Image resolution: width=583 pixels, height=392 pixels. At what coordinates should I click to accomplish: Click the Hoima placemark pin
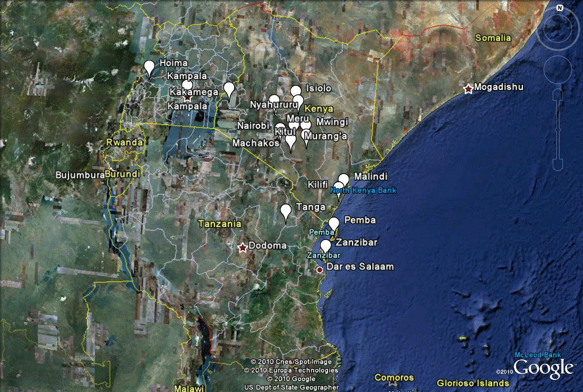pos(149,67)
